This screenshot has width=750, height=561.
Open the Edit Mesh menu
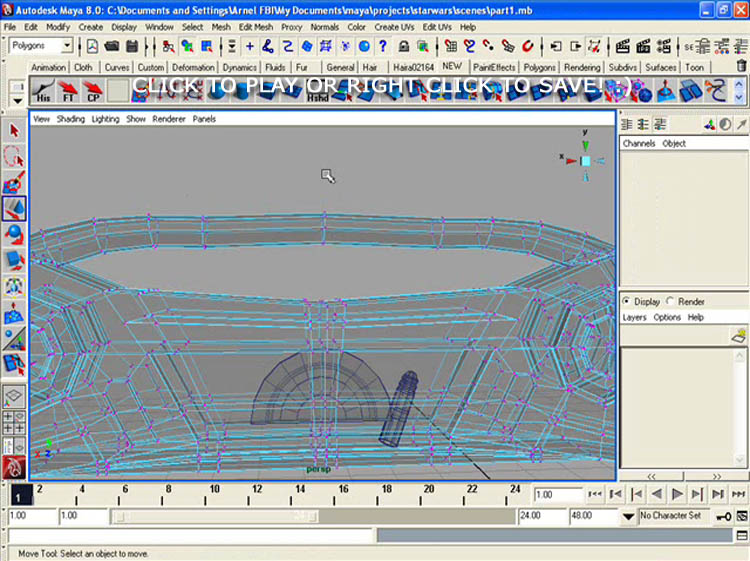[254, 27]
